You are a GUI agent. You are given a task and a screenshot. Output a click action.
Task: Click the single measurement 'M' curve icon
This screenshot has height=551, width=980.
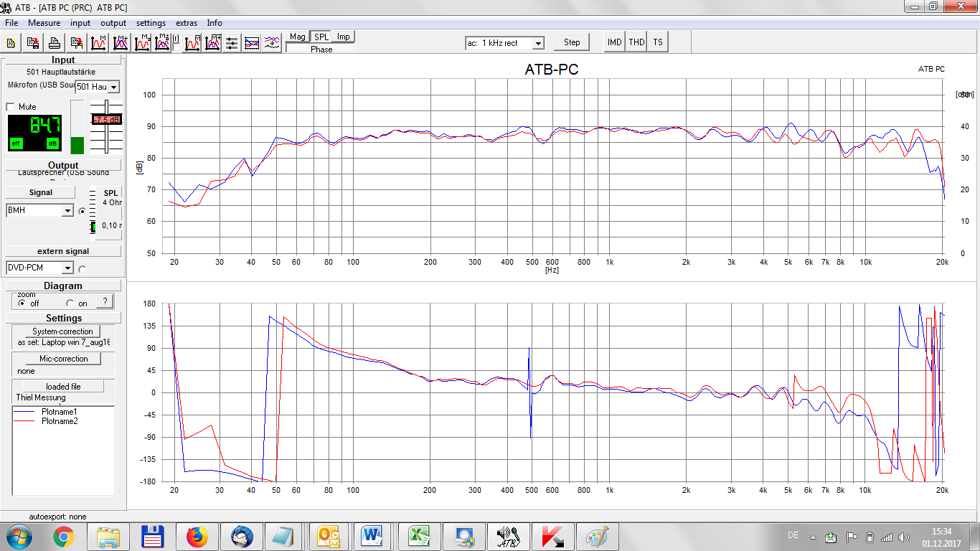[99, 43]
